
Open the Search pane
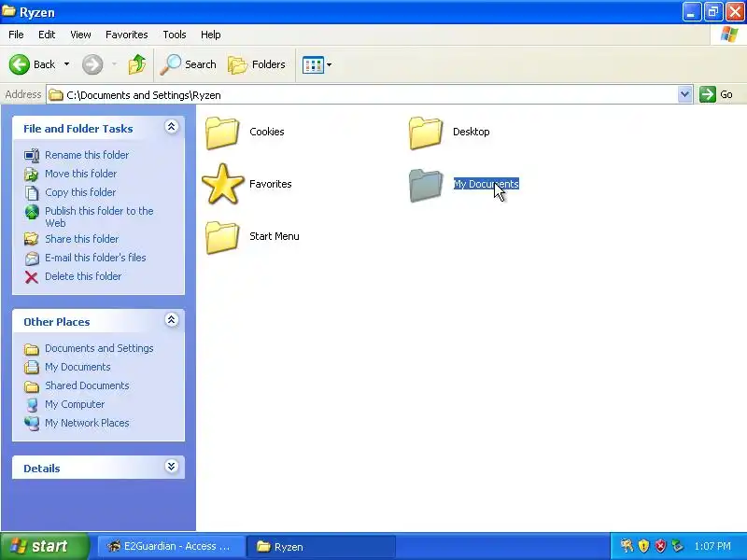click(x=189, y=64)
